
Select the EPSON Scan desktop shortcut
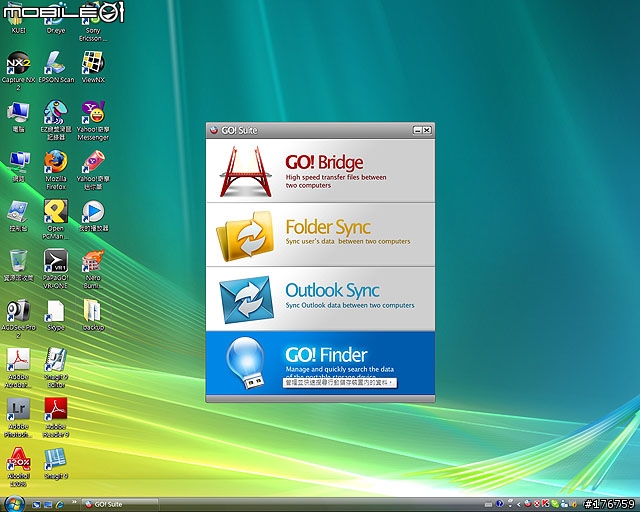(x=56, y=67)
